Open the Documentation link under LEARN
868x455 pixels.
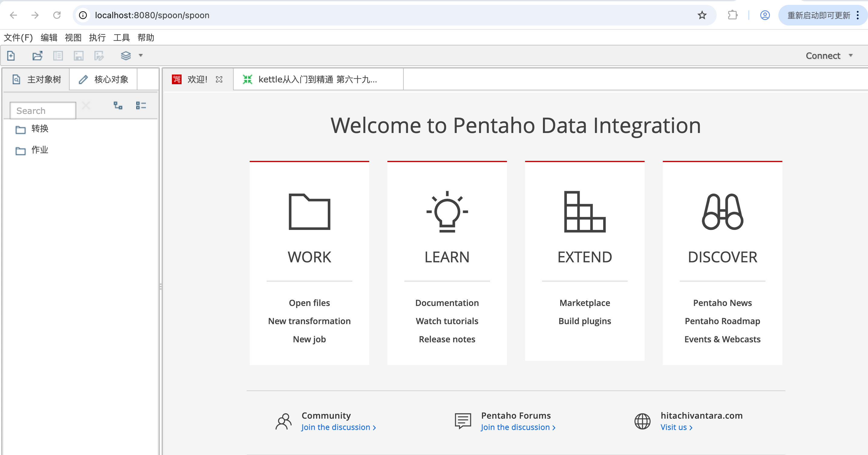click(447, 303)
